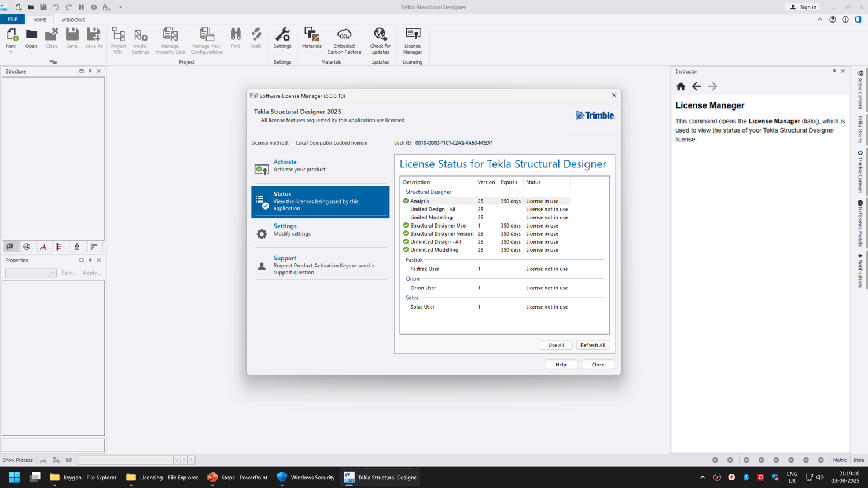Open the Trimble Connect side tab
Image resolution: width=868 pixels, height=488 pixels.
coord(860,171)
